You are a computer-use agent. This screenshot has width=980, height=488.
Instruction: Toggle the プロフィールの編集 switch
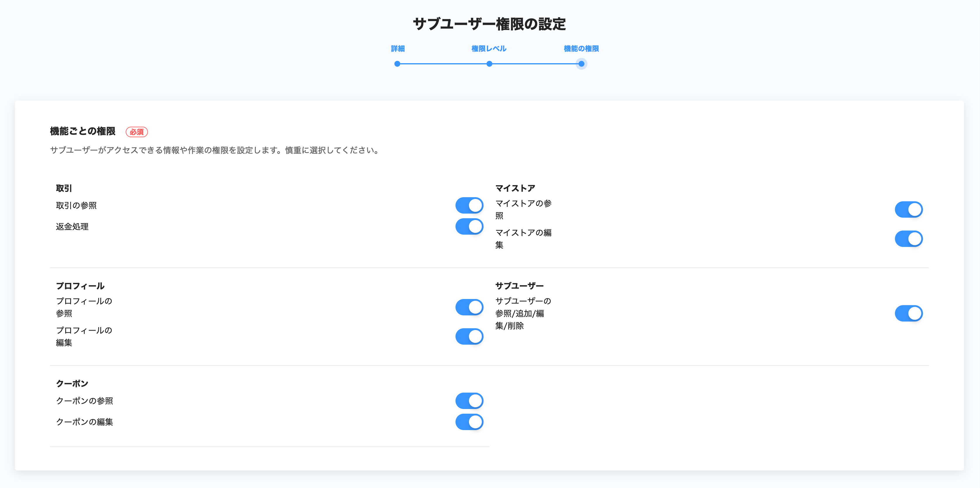469,336
